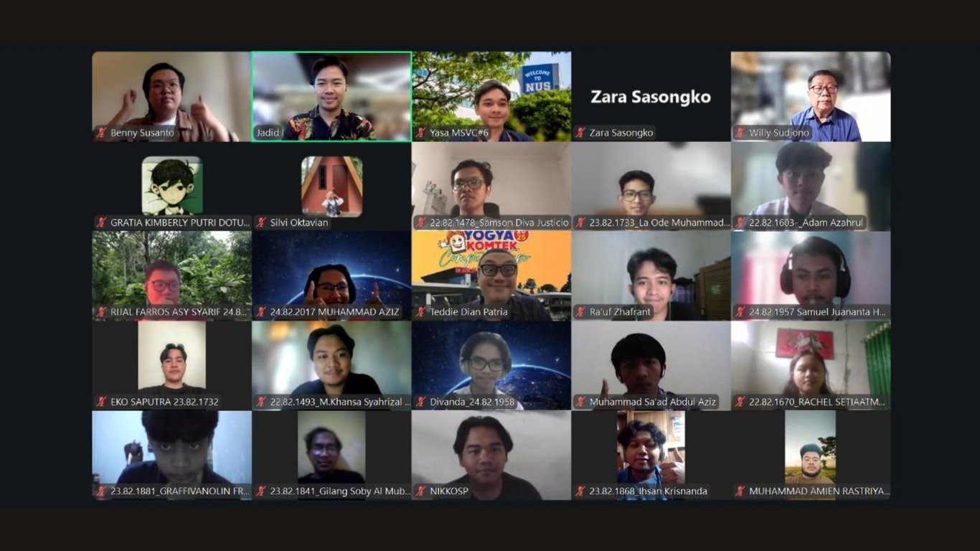Click the Jadid name label

[268, 133]
